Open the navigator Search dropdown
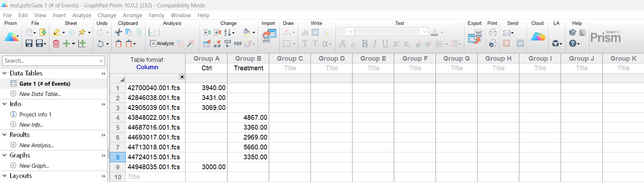This screenshot has width=644, height=182. point(101,61)
